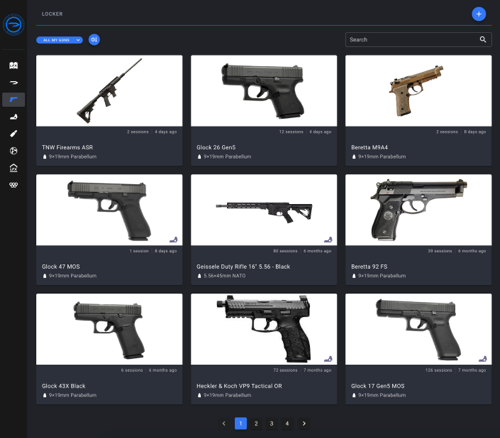Screen dimensions: 500x438
Task: Click the Glock 17 Gen5 MOS title
Action: click(378, 386)
